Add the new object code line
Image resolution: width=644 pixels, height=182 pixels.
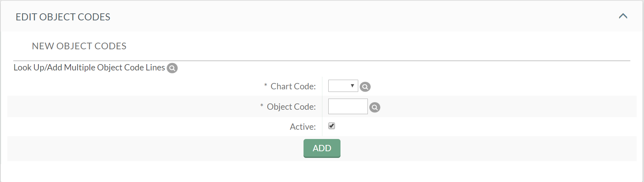pos(322,148)
